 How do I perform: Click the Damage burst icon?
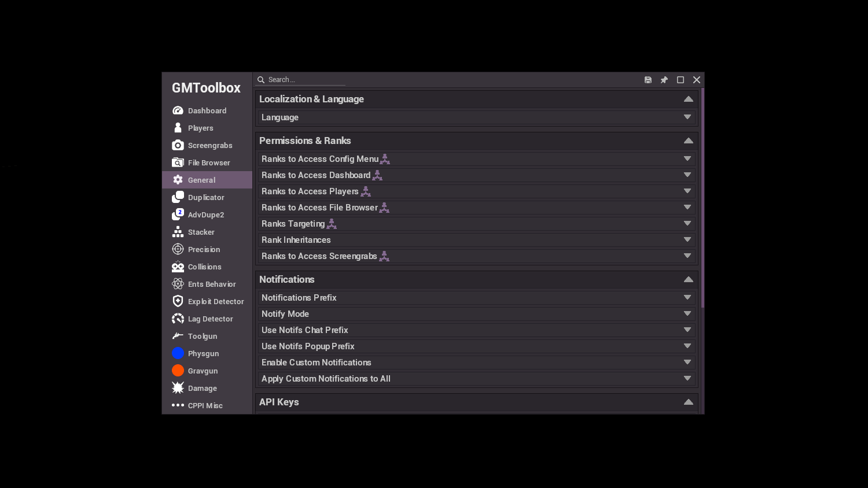178,388
